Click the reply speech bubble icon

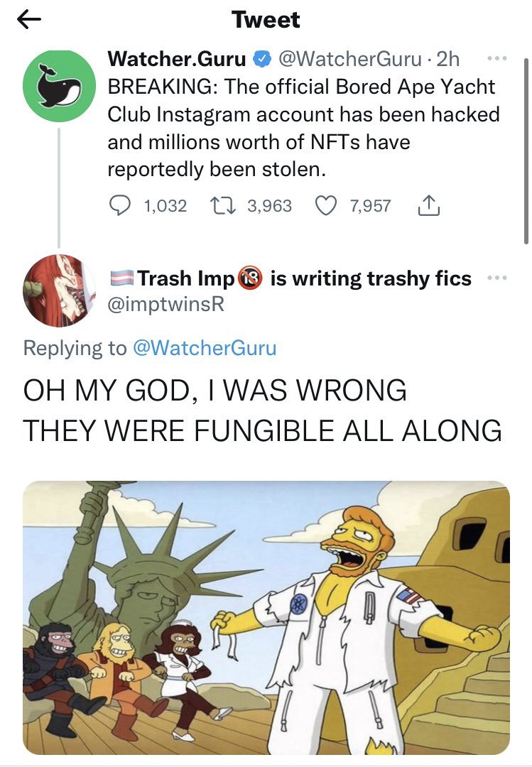click(x=119, y=206)
